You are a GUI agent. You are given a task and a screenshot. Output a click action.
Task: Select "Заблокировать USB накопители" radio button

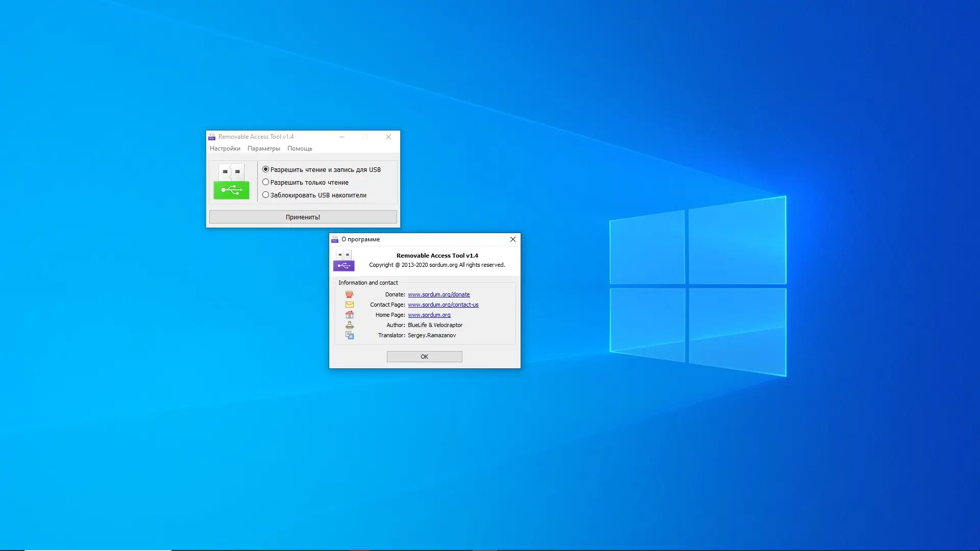[x=265, y=195]
